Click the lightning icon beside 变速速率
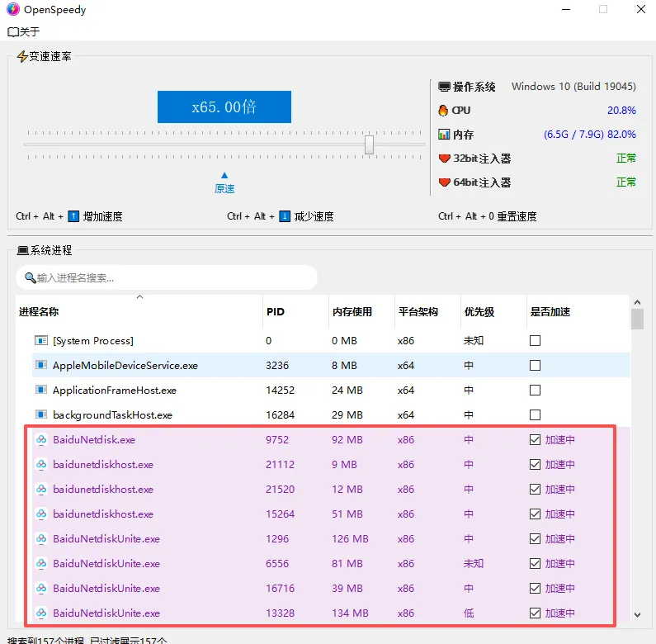 [22, 56]
